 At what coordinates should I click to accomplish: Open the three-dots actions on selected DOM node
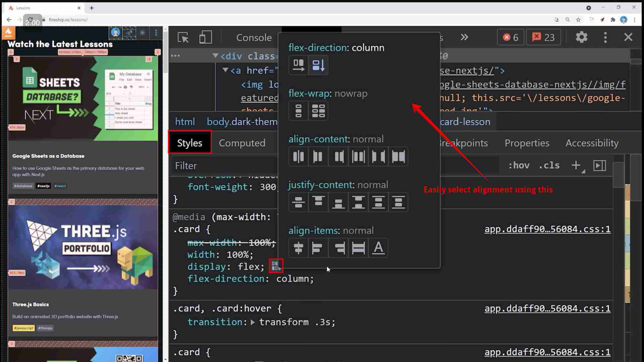175,56
